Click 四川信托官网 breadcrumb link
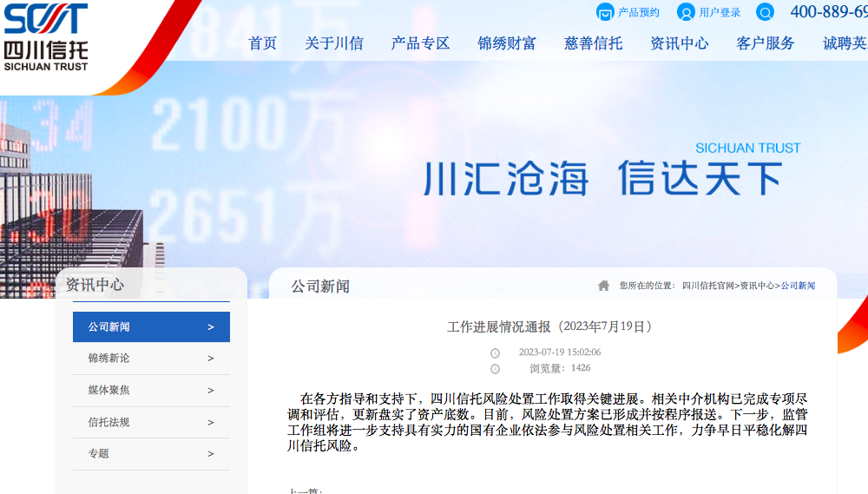 coord(707,286)
